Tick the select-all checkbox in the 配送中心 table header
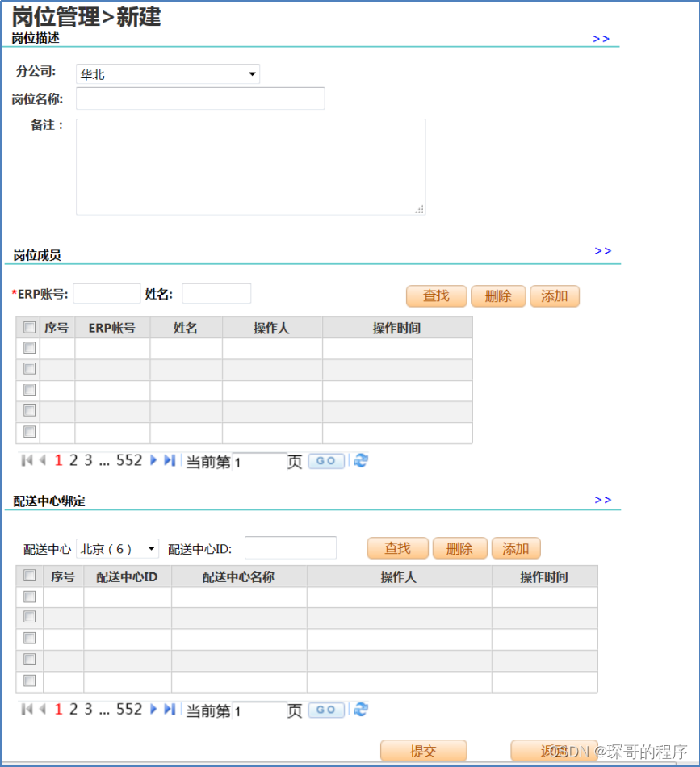Screen dimensions: 700x767 coord(29,576)
